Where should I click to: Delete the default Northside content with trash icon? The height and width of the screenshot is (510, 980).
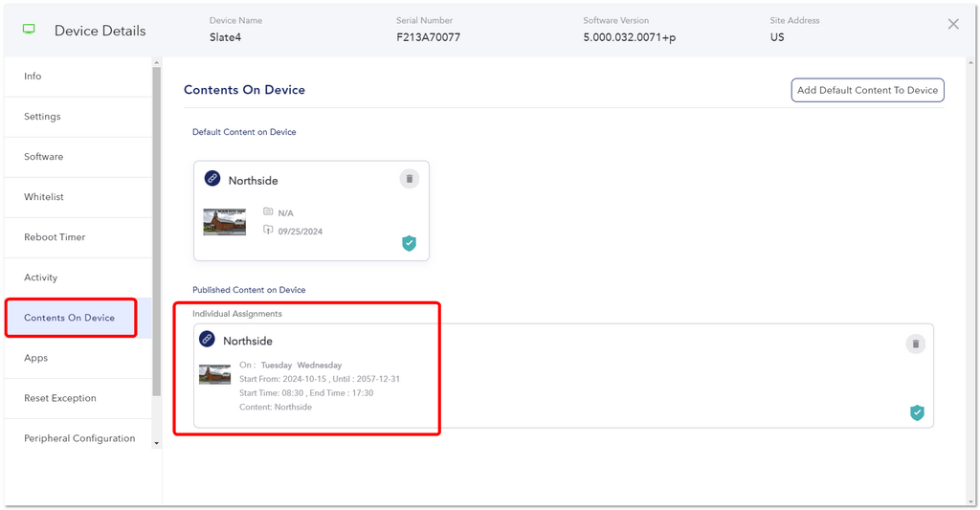point(410,179)
